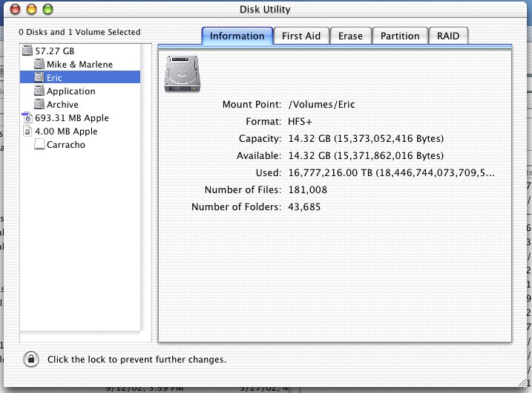Open the RAID tab
The height and width of the screenshot is (393, 532).
coord(448,36)
